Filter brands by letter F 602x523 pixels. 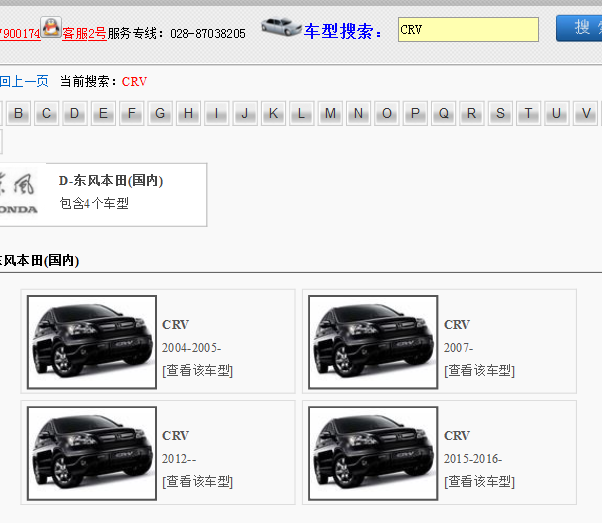pos(132,113)
